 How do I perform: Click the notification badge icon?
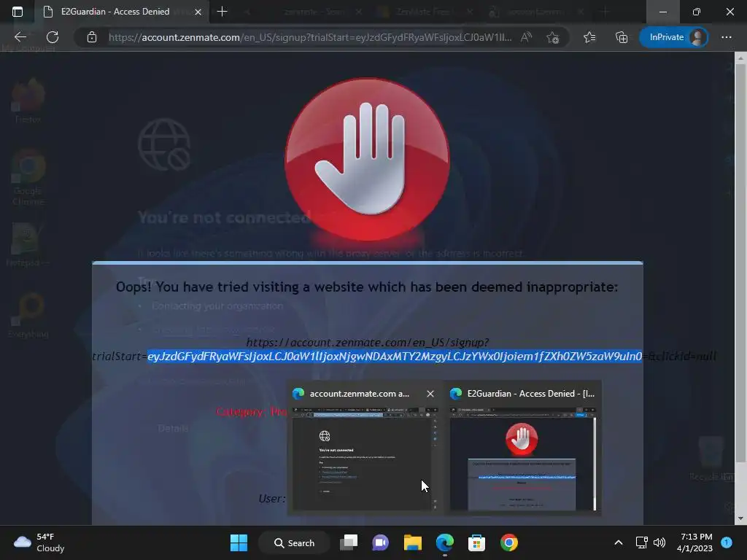(727, 542)
